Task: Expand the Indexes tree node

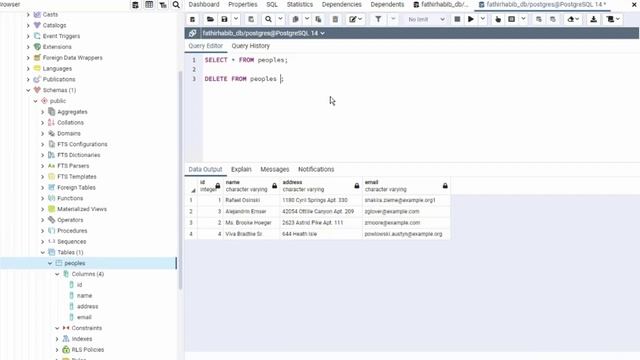Action: (57, 339)
